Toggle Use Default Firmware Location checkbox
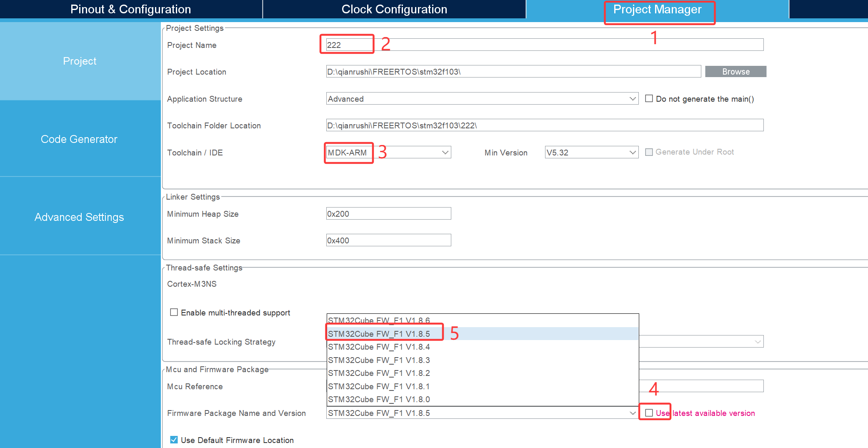Screen dimensions: 868x448 coord(174,440)
